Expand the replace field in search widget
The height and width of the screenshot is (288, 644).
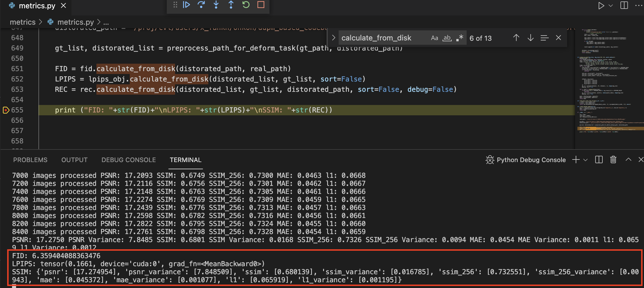coord(333,38)
